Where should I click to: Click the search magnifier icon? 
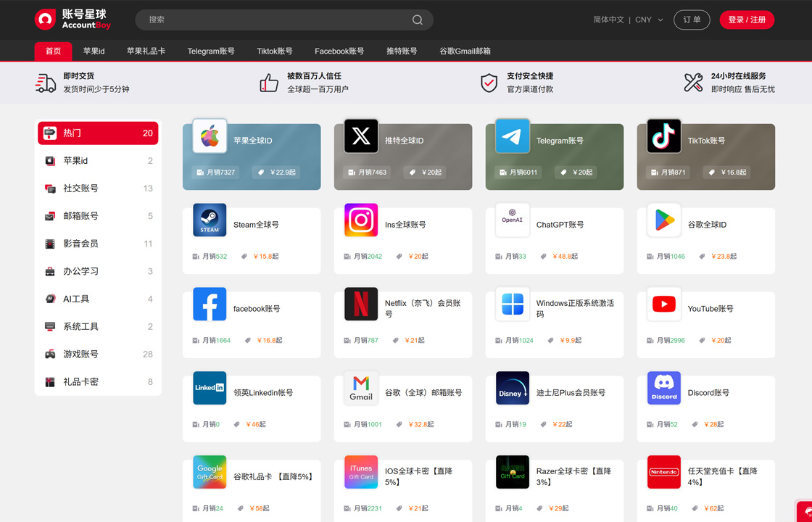418,20
